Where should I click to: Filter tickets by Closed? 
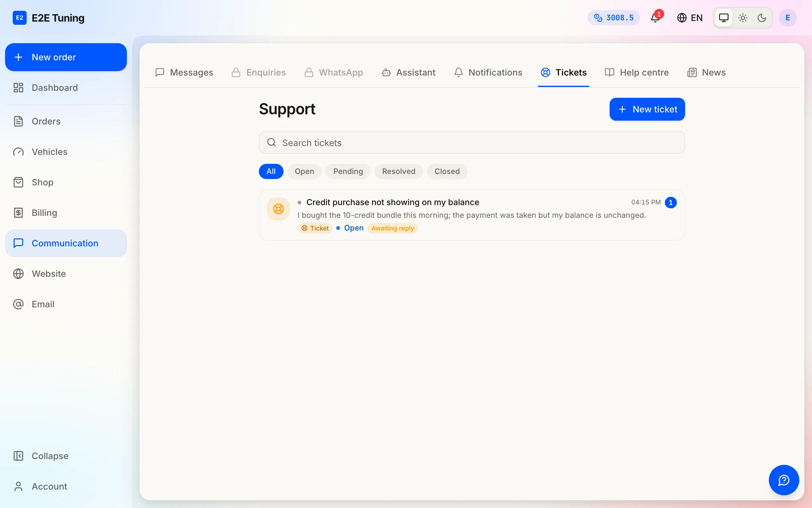(x=447, y=171)
